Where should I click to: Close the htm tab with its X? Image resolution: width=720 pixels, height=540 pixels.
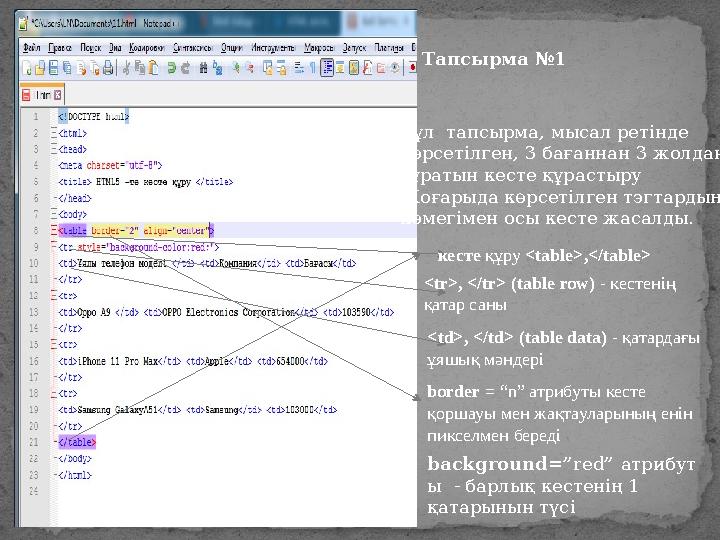tap(57, 95)
